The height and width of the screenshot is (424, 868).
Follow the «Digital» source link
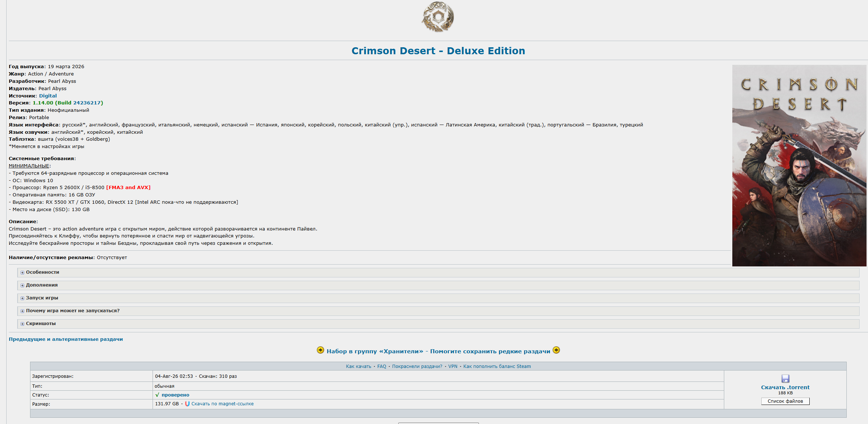(x=48, y=96)
